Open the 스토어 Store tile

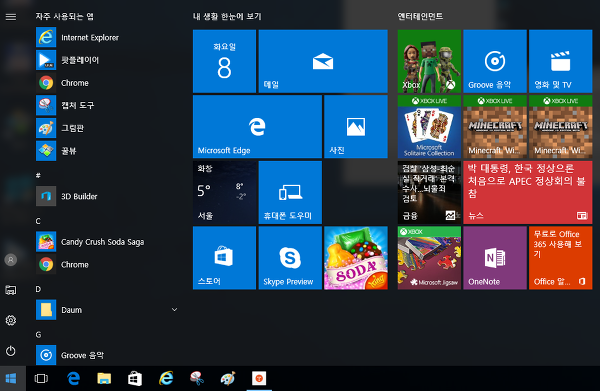coord(224,258)
